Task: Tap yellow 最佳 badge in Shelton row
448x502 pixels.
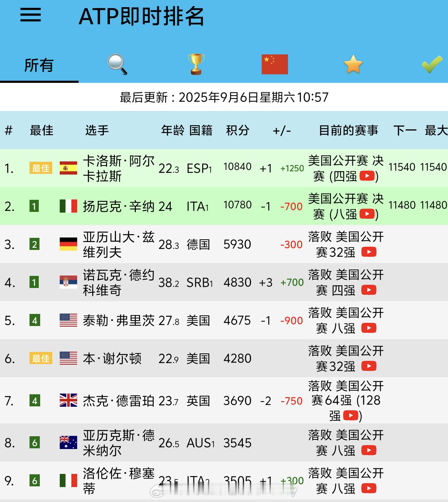Action: pyautogui.click(x=41, y=358)
